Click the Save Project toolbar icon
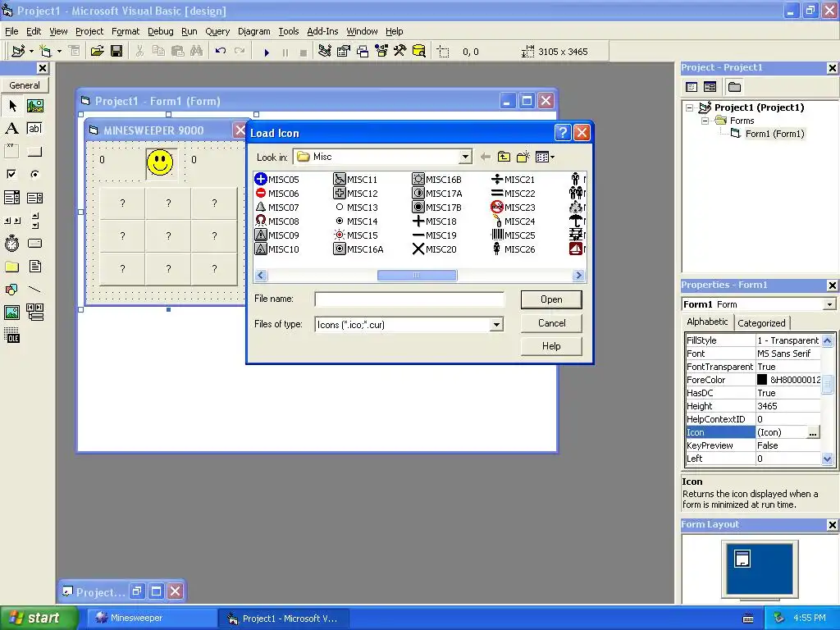 click(x=116, y=52)
